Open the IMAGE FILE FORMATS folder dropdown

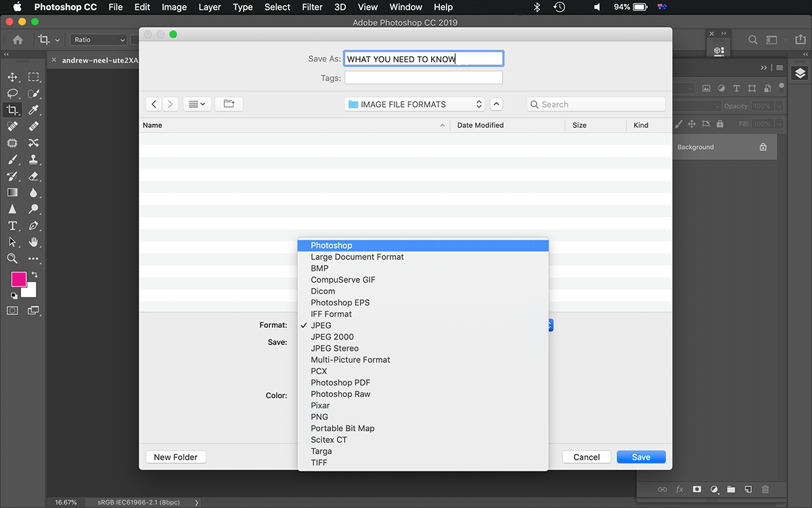(x=414, y=104)
